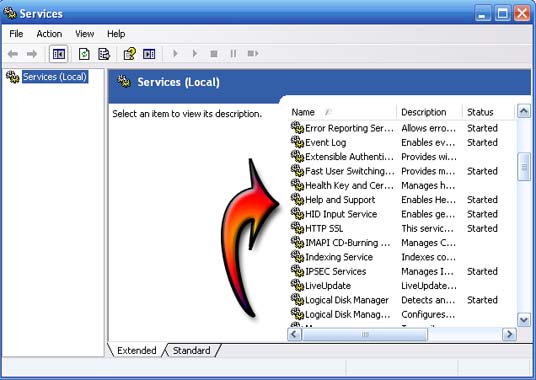Click 'Indexes co…' description cell
This screenshot has height=380, width=536.
[x=428, y=257]
